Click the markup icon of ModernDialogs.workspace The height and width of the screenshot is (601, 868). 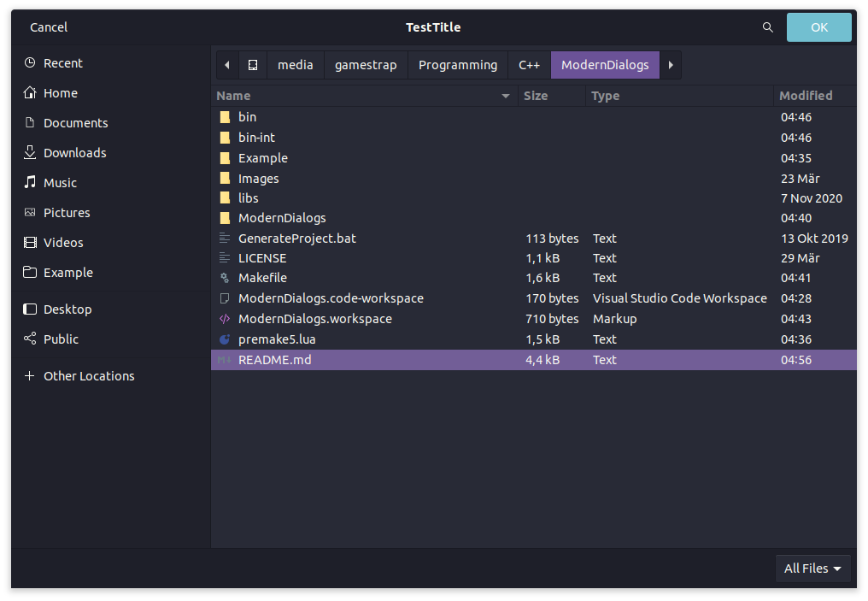click(x=225, y=319)
